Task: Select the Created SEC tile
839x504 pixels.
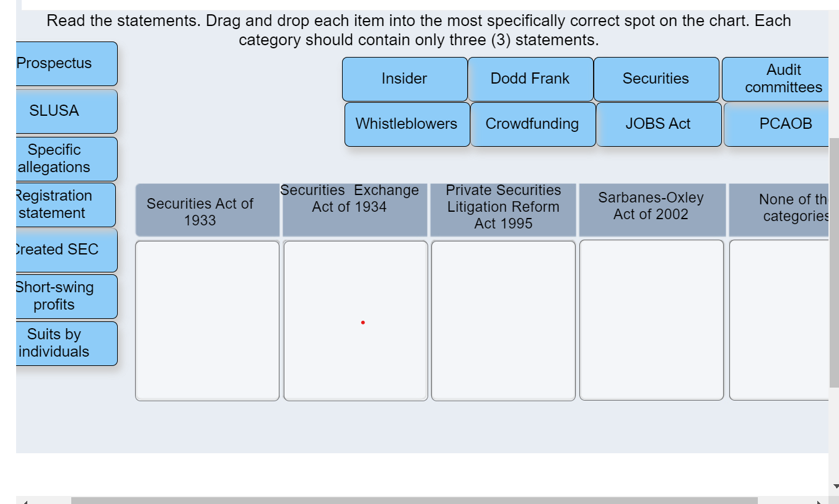Action: pos(55,250)
